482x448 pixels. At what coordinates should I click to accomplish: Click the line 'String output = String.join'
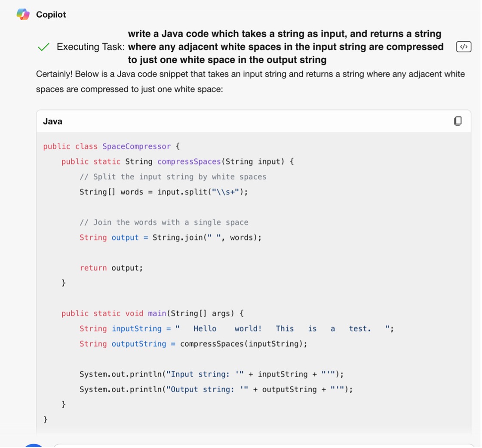point(171,238)
